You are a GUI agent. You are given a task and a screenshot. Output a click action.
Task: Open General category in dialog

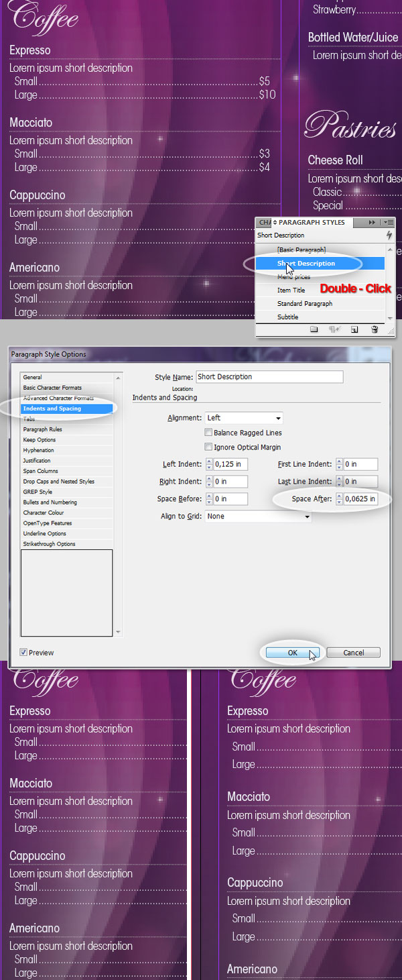tap(67, 377)
